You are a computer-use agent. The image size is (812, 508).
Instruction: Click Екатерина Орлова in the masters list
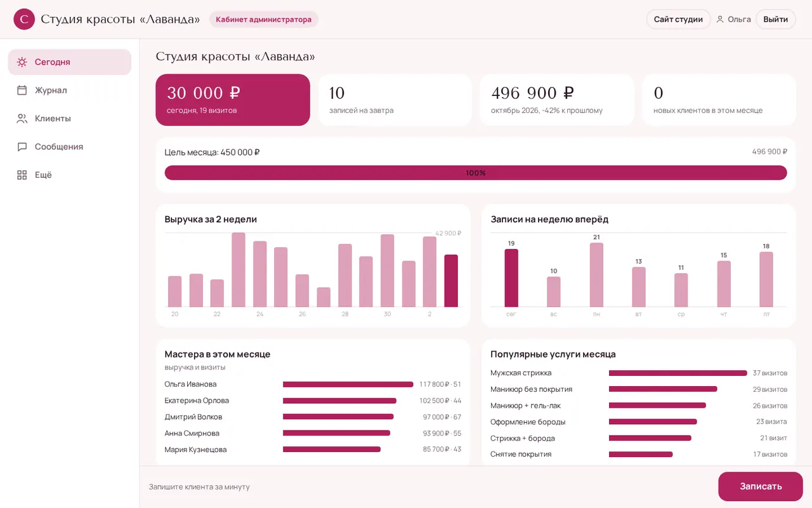pyautogui.click(x=313, y=401)
